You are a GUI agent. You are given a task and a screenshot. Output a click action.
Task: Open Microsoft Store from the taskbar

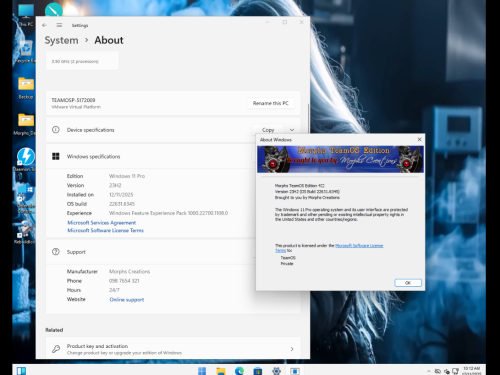[x=258, y=371]
